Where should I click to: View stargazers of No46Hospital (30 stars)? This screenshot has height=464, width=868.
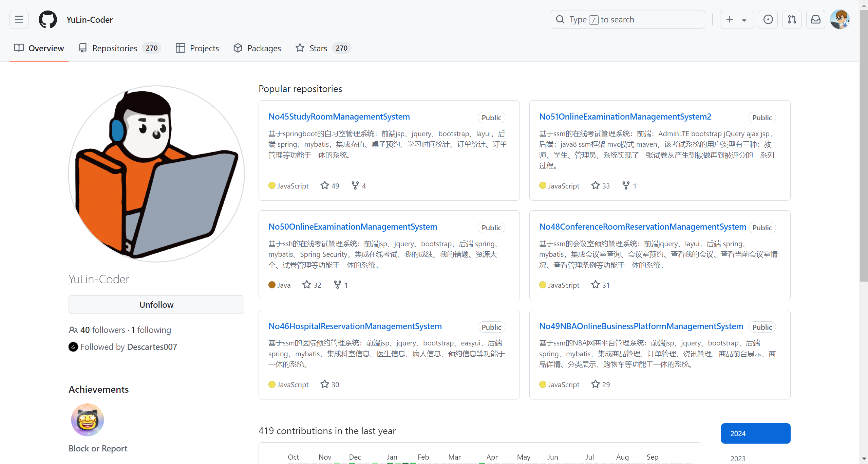pos(330,384)
